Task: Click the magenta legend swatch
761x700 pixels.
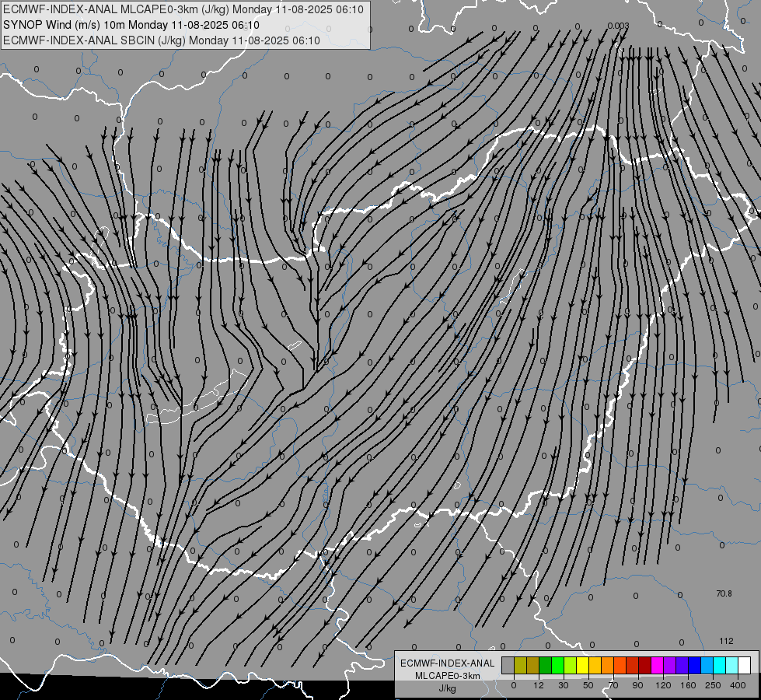Action: pos(657,665)
